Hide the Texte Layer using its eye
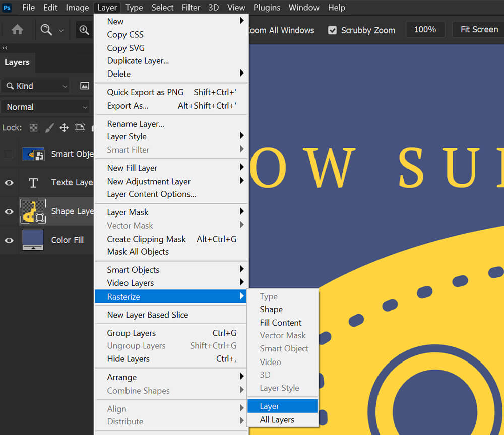The image size is (504, 435). [x=9, y=183]
